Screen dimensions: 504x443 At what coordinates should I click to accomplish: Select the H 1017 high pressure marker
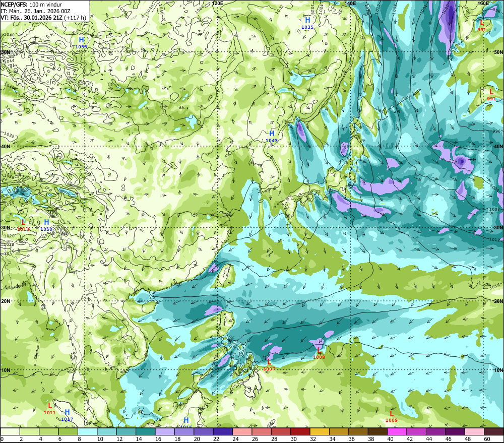click(67, 415)
